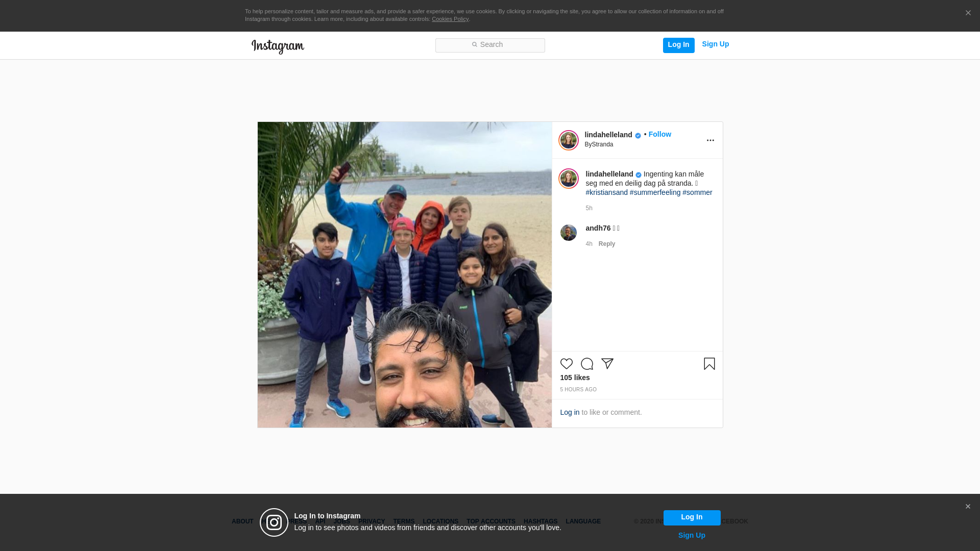Click the Search input field
Image resolution: width=980 pixels, height=551 pixels.
(x=490, y=45)
